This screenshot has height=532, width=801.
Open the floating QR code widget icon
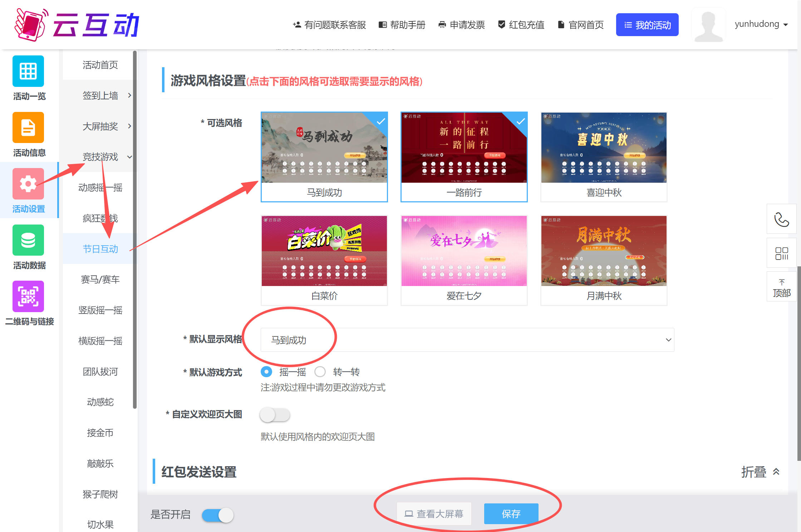pos(781,253)
